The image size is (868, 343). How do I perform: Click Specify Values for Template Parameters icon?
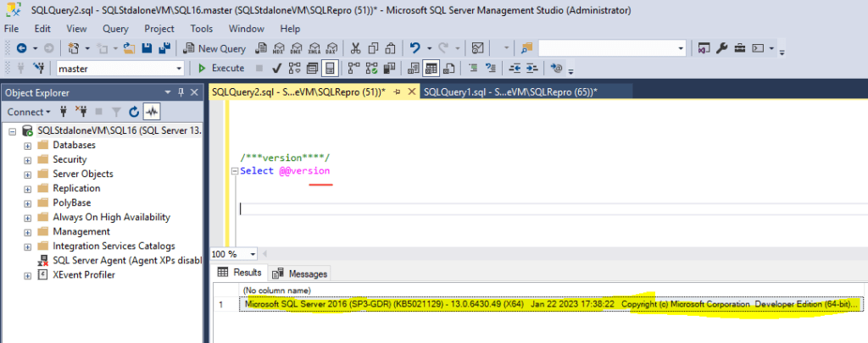(556, 68)
